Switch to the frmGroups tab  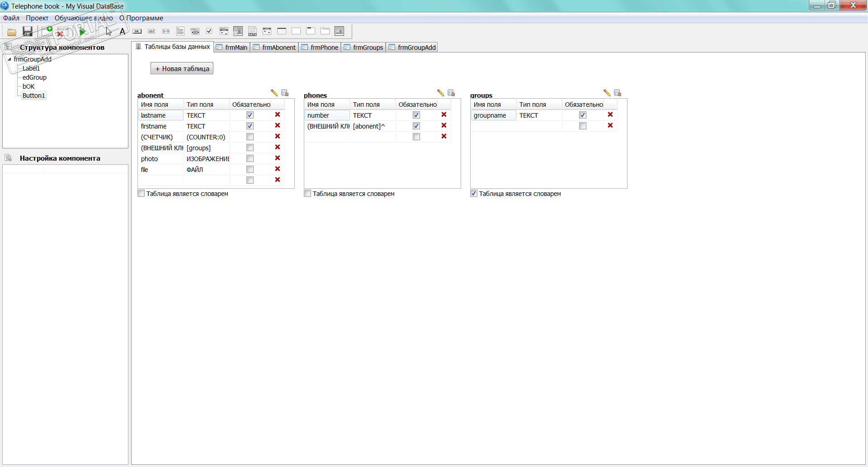(364, 48)
